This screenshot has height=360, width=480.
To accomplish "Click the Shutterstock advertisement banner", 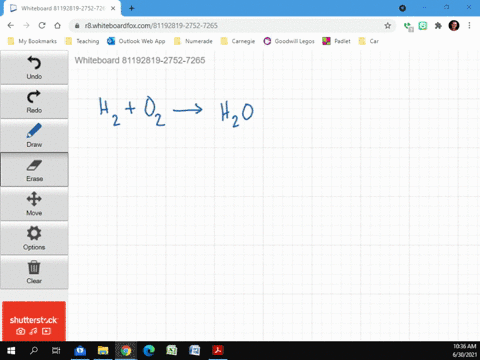I will click(x=34, y=321).
